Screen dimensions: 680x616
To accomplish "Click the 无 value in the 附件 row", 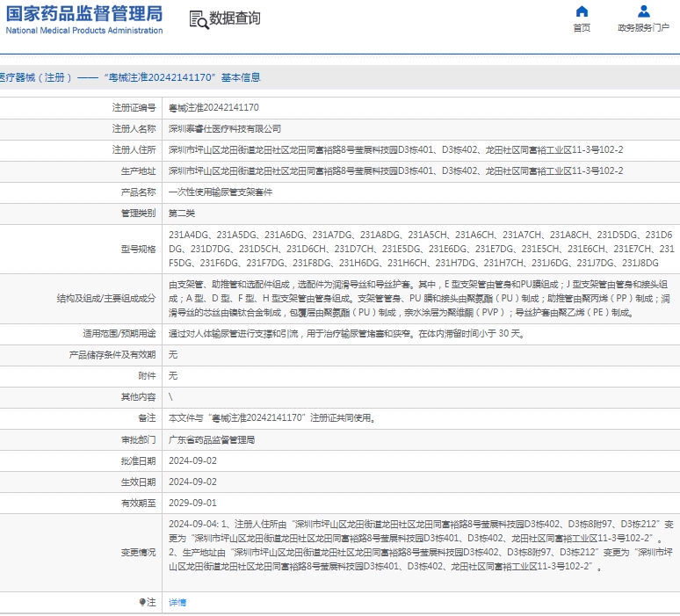I will (x=173, y=376).
